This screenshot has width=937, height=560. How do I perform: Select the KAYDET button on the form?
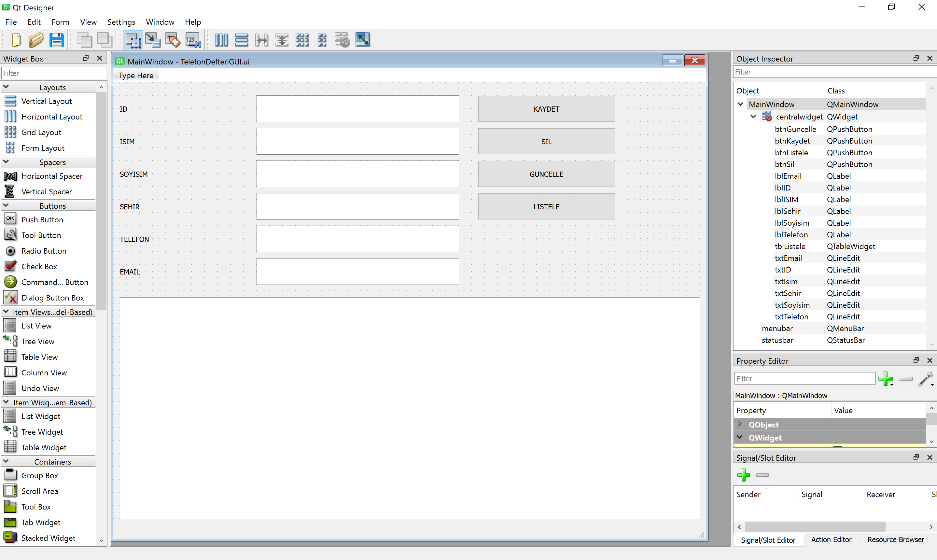[x=546, y=109]
